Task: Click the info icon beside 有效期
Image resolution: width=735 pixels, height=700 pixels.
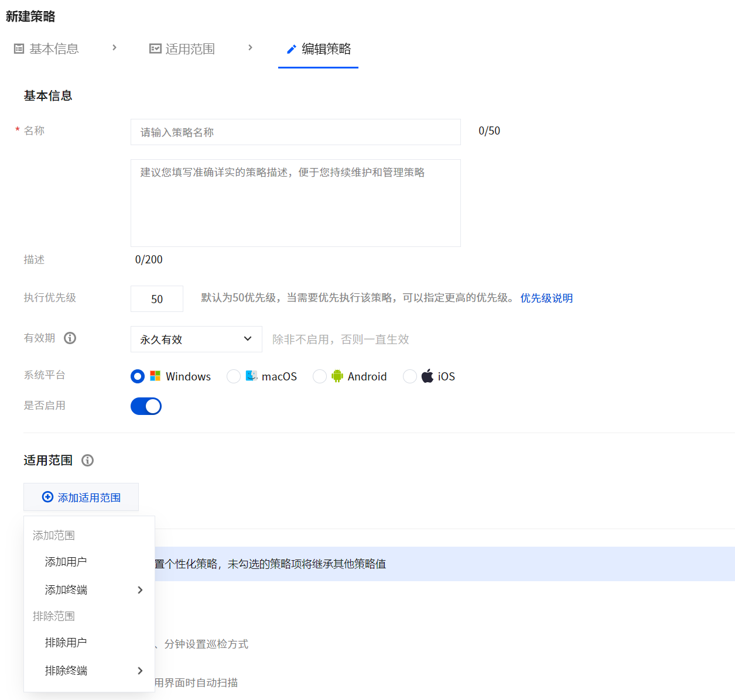Action: point(70,338)
